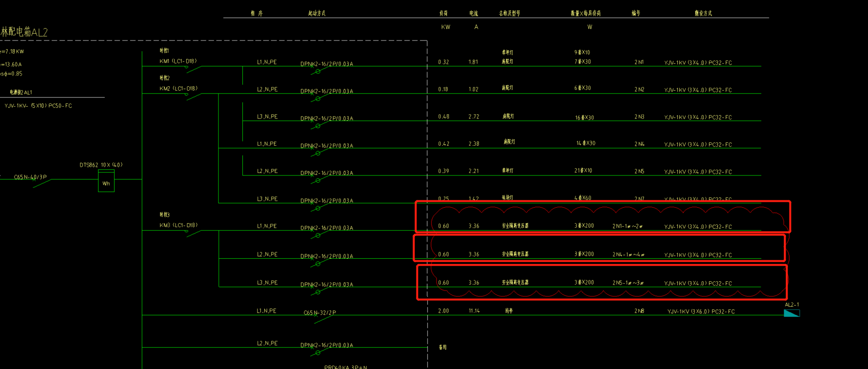
Task: Select the KM1 (LC1-D18) contactor label
Action: [x=178, y=61]
